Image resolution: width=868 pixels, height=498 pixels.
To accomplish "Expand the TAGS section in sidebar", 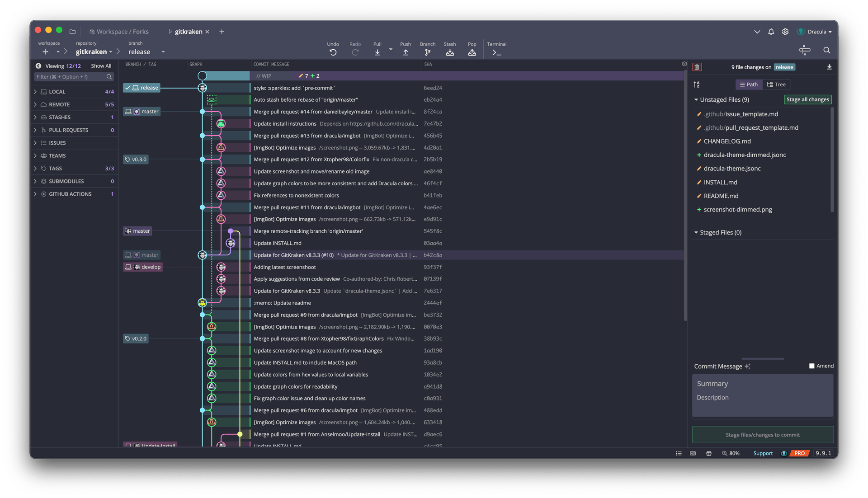I will (37, 168).
